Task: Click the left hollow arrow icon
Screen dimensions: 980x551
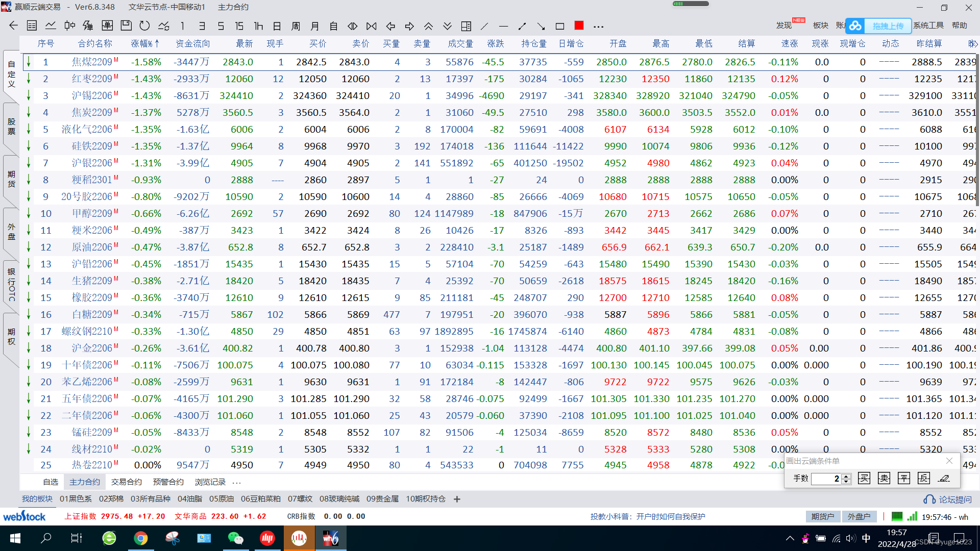Action: 390,26
